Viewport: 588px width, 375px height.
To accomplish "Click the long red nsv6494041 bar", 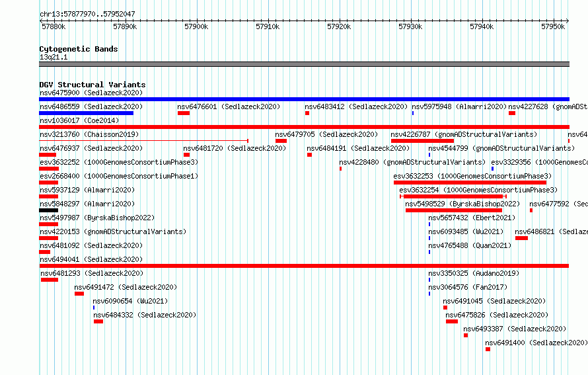I will tap(304, 266).
